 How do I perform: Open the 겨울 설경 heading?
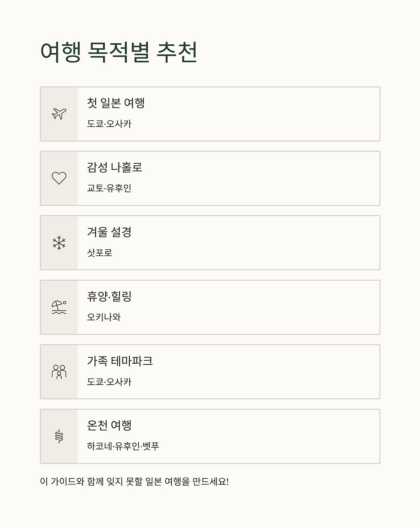pyautogui.click(x=109, y=232)
